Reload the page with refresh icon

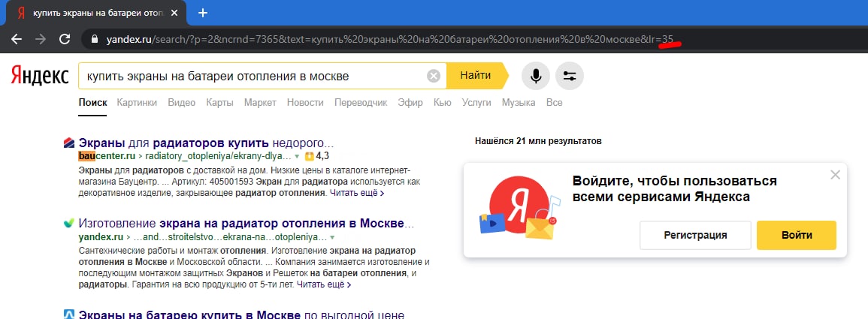click(x=65, y=39)
